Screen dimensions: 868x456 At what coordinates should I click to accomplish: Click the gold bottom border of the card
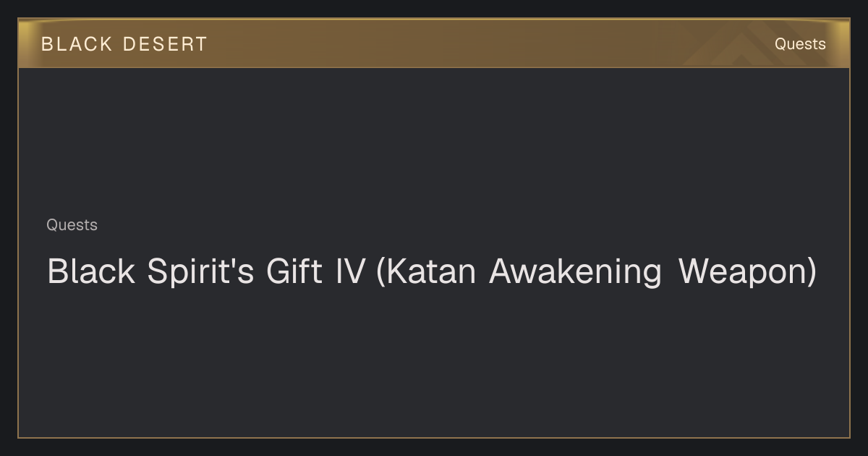coord(434,437)
